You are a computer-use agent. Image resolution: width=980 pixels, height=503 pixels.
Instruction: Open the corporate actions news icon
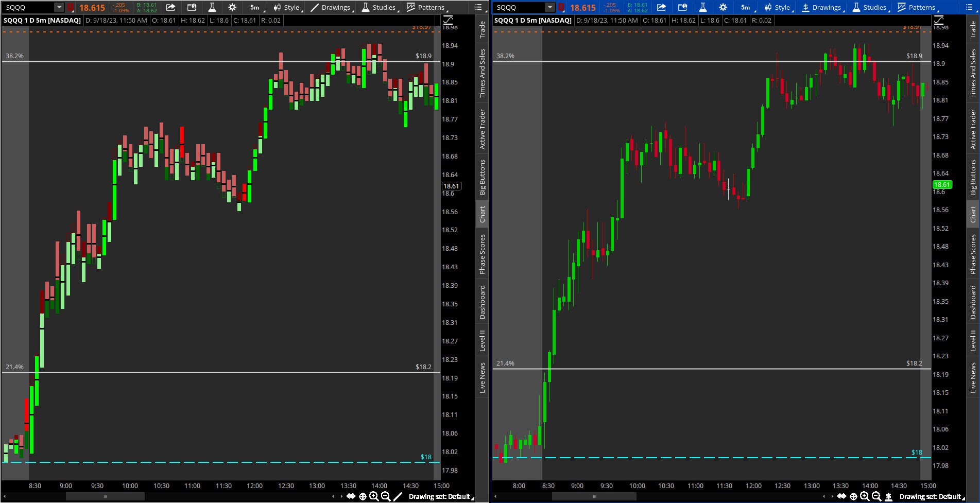click(x=192, y=8)
